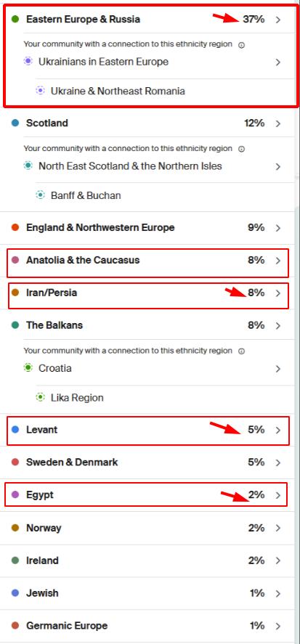Screen dimensions: 300x644
Task: Click Banff & Buchan dotted circle icon
Action: coord(40,195)
